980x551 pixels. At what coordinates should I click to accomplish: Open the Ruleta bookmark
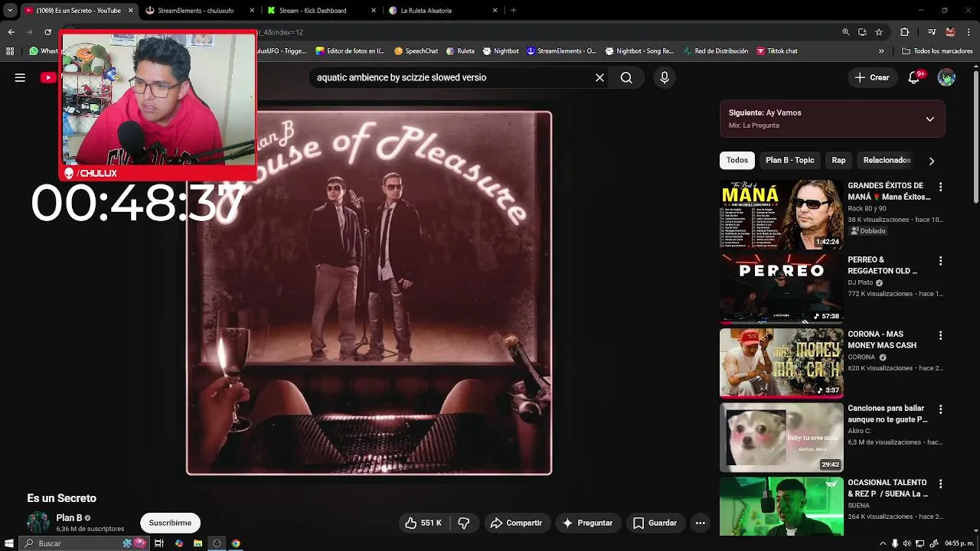click(460, 51)
